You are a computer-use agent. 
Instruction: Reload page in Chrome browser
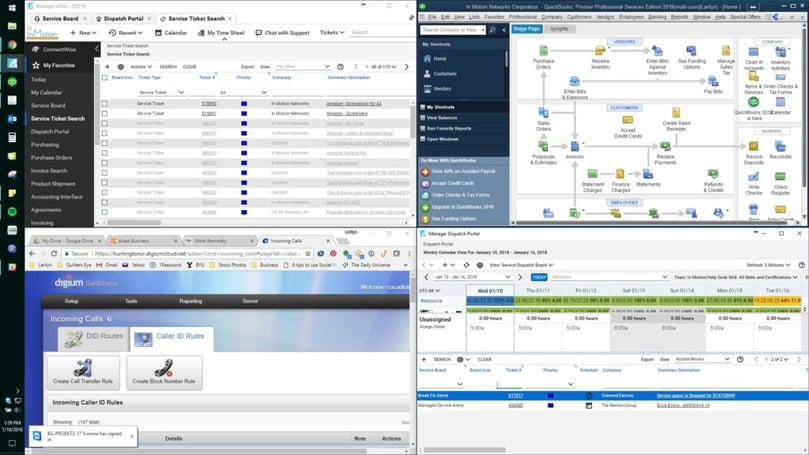tap(54, 253)
